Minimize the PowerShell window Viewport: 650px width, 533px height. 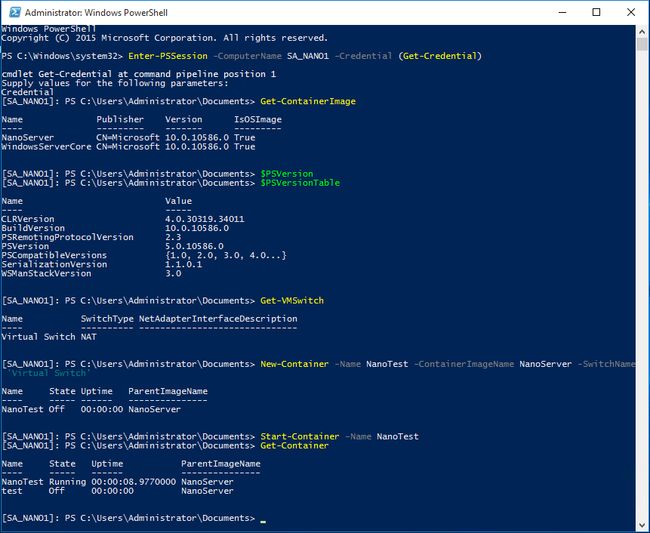click(x=563, y=12)
